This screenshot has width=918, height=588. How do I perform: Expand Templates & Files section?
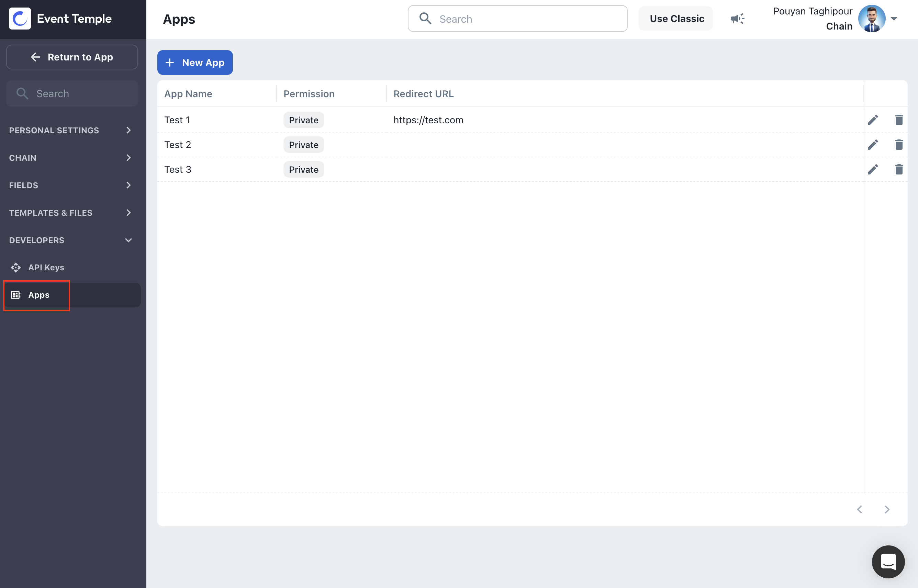[71, 213]
